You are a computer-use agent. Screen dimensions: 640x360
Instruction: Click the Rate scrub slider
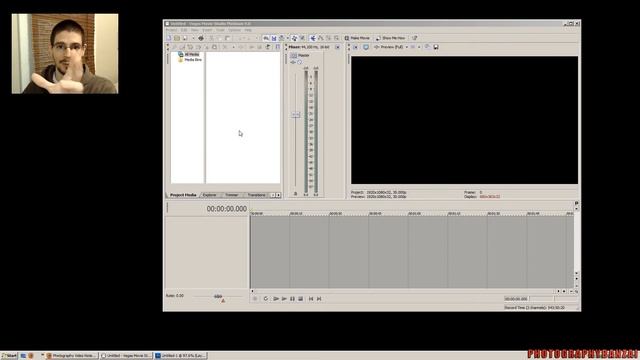click(x=218, y=297)
